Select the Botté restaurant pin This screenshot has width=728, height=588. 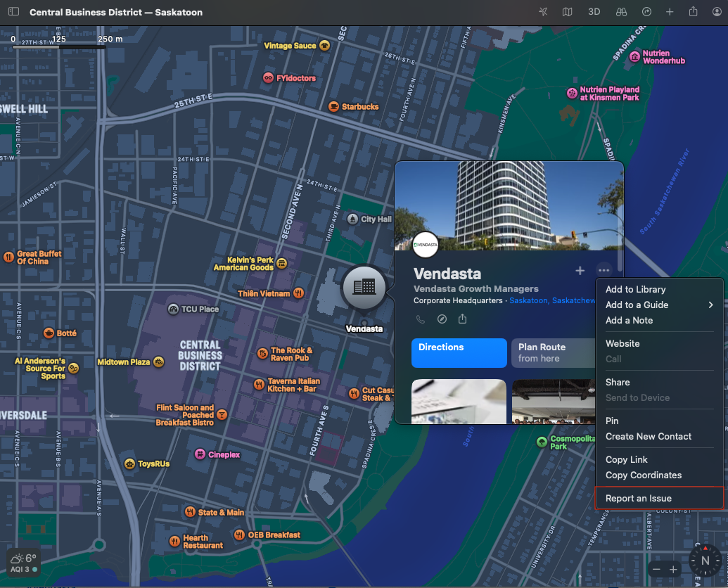pos(49,333)
